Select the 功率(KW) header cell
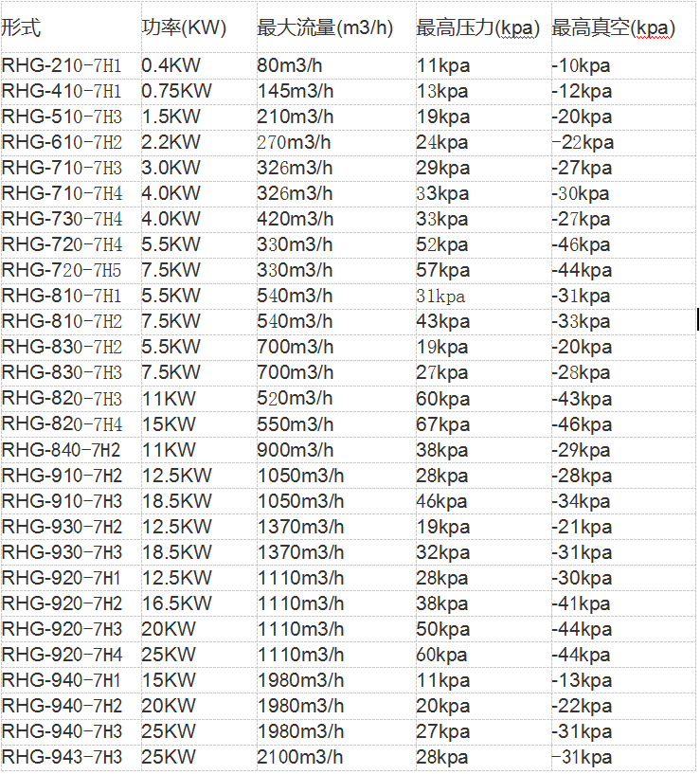 pyautogui.click(x=185, y=28)
